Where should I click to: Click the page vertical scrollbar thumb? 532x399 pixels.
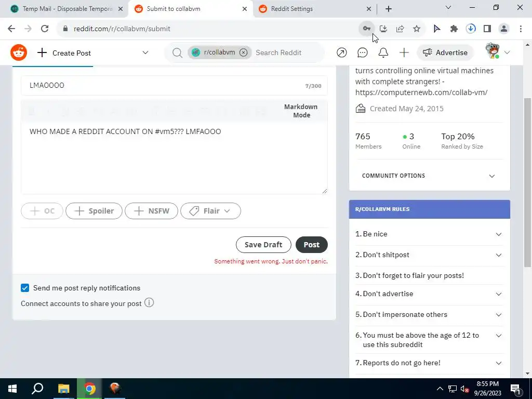pos(527,181)
